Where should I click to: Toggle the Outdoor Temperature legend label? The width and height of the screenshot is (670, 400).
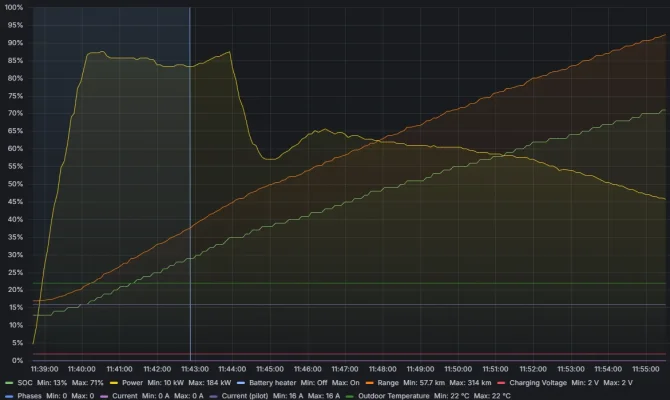(393, 396)
